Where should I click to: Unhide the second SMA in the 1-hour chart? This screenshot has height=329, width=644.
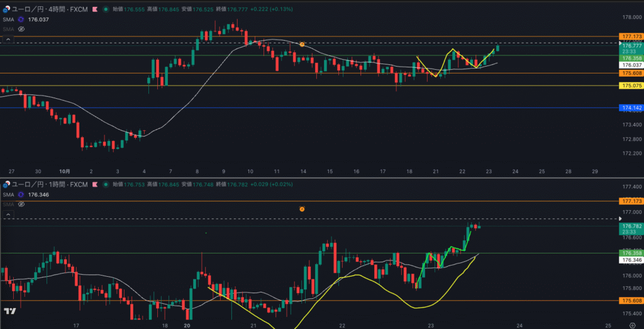pos(21,204)
